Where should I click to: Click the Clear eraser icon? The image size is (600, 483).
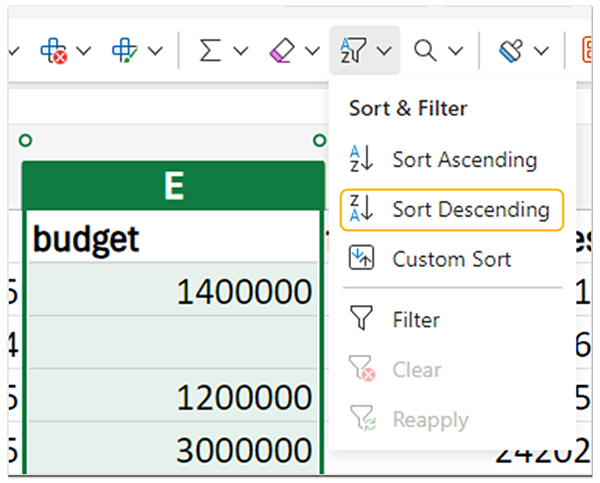coord(282,50)
